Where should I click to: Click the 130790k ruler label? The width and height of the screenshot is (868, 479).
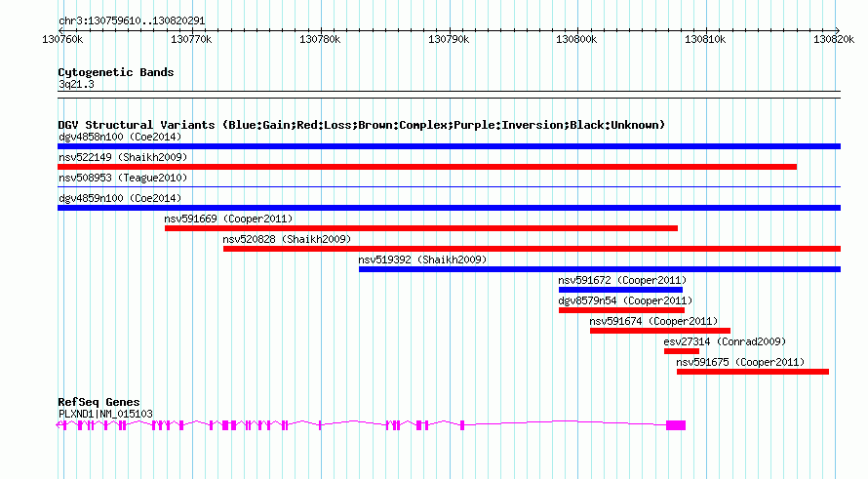449,39
